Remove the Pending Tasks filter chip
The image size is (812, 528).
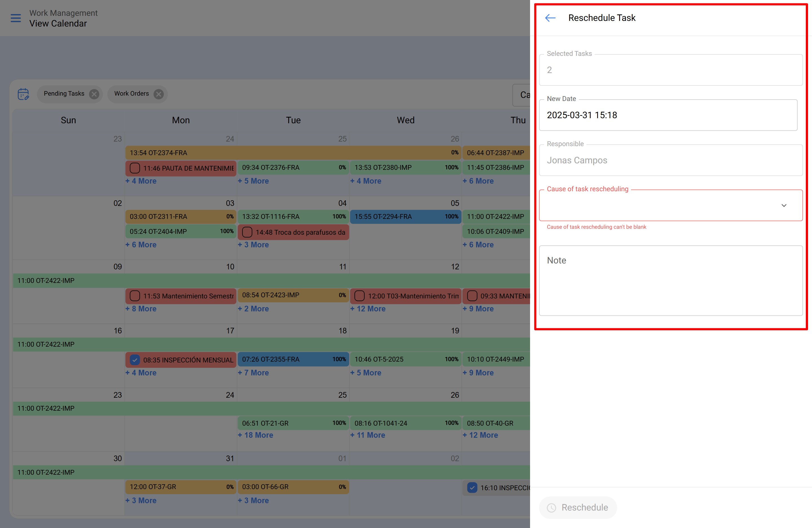pyautogui.click(x=94, y=94)
